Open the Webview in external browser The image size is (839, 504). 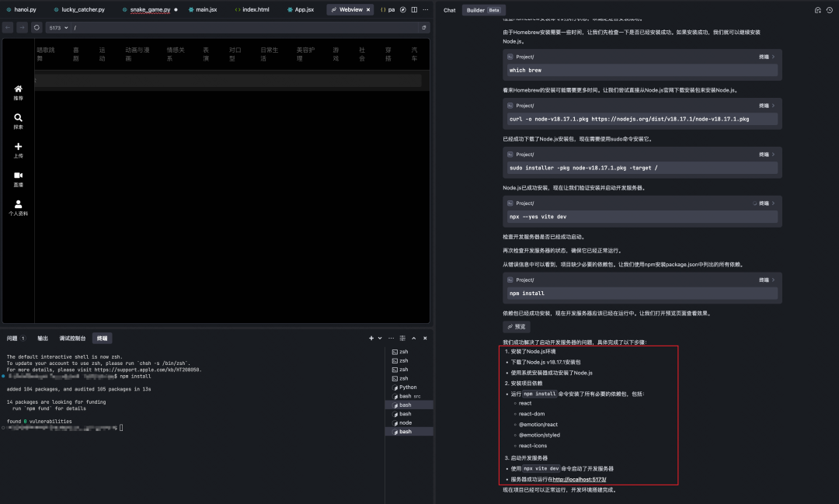tap(424, 27)
